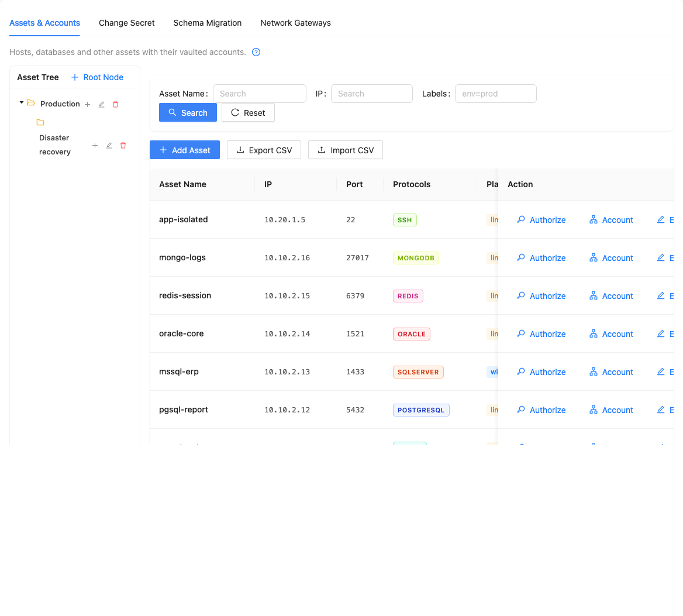Viewport: 683px width, 616px height.
Task: Focus the Asset Name search field
Action: click(260, 94)
